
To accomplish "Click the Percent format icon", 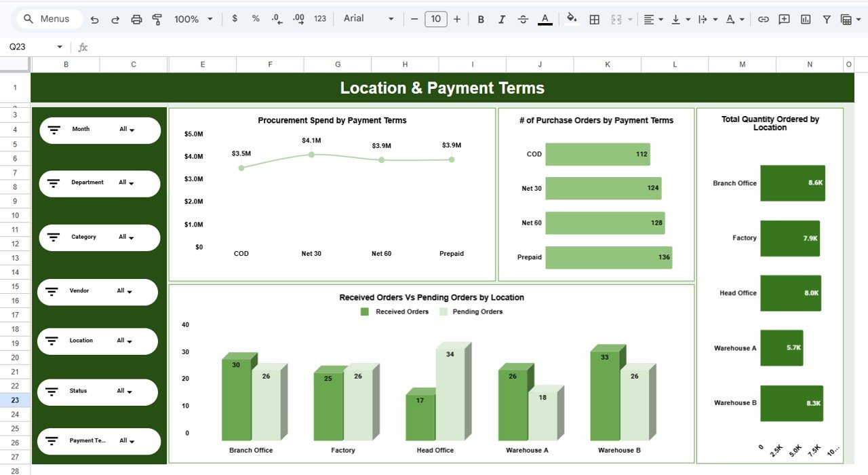I will [255, 18].
